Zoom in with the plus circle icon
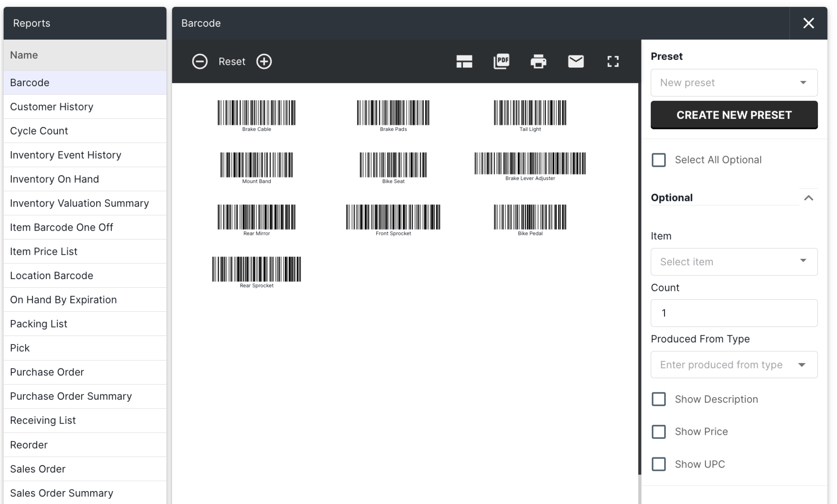This screenshot has width=837, height=504. click(x=264, y=61)
